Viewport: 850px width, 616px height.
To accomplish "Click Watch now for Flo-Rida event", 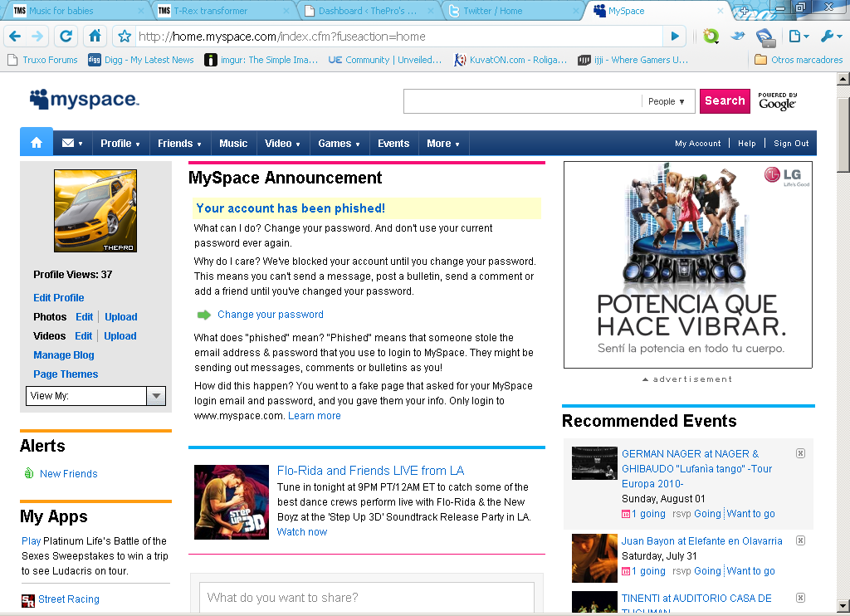I will click(302, 532).
